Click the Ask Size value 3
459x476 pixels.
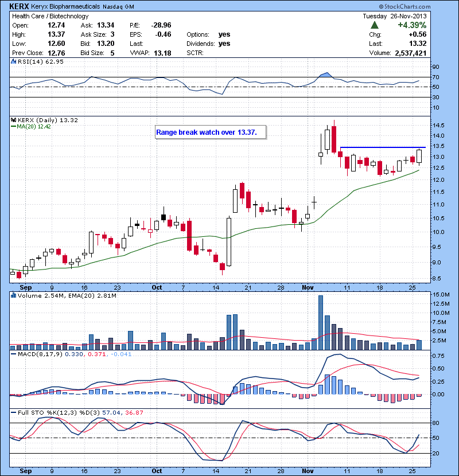point(112,34)
